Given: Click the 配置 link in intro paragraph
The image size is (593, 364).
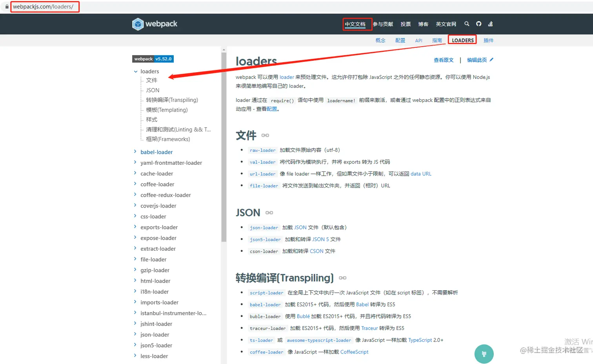Looking at the screenshot, I should [x=272, y=109].
